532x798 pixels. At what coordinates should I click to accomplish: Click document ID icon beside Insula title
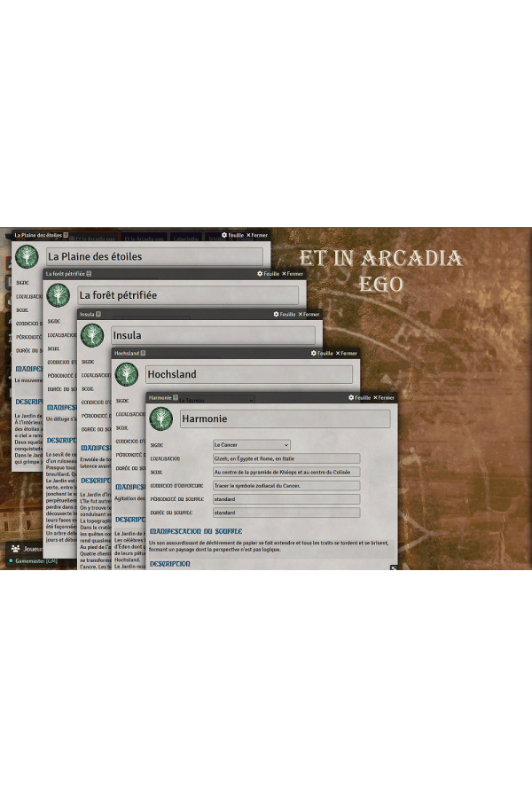tap(98, 314)
